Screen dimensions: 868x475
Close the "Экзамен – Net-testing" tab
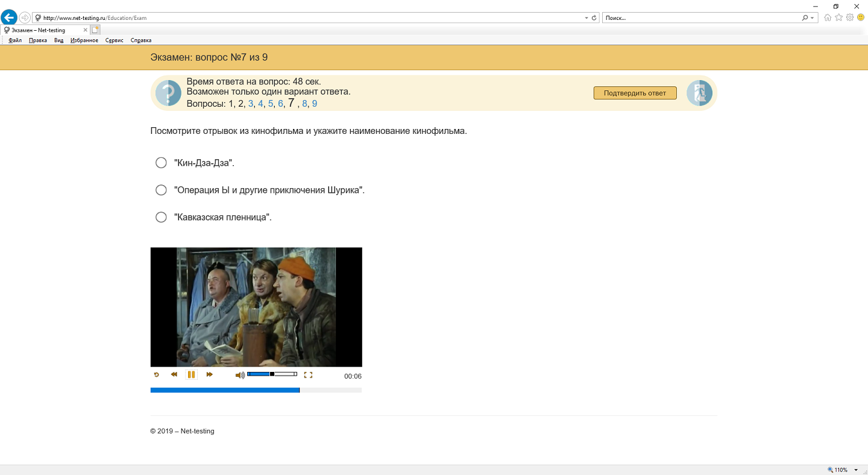[x=85, y=30]
